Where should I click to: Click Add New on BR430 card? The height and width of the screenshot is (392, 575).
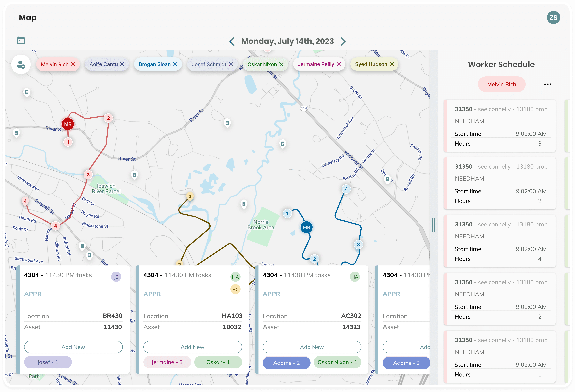point(73,347)
